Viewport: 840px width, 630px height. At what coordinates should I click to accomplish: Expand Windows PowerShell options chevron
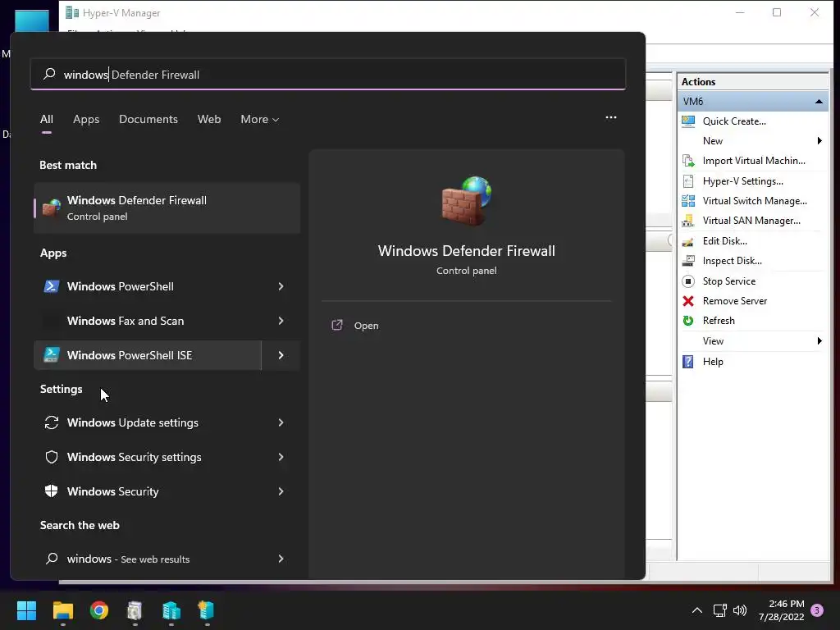[281, 286]
